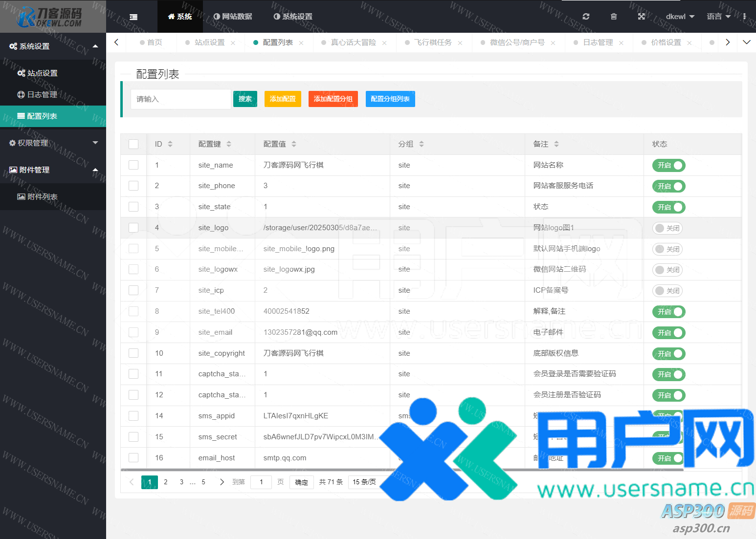The width and height of the screenshot is (756, 539).
Task: Open the vertical dots more menu
Action: (745, 16)
